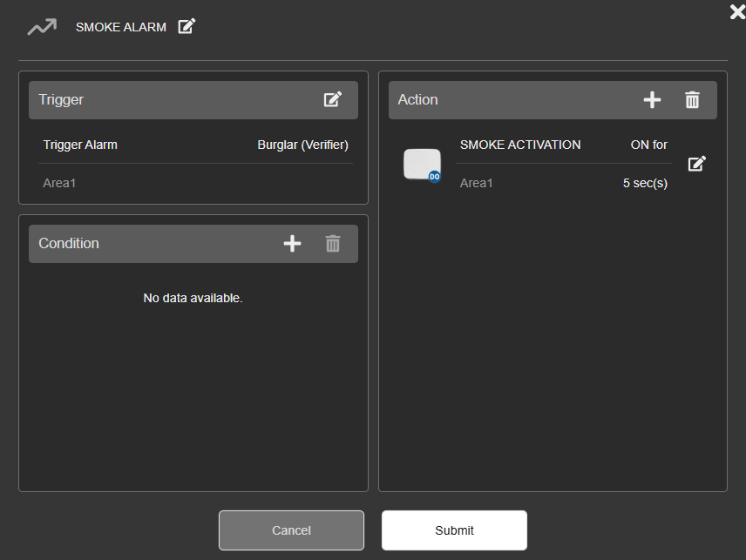Image resolution: width=746 pixels, height=560 pixels.
Task: Select the Trigger Alarm label
Action: [80, 145]
